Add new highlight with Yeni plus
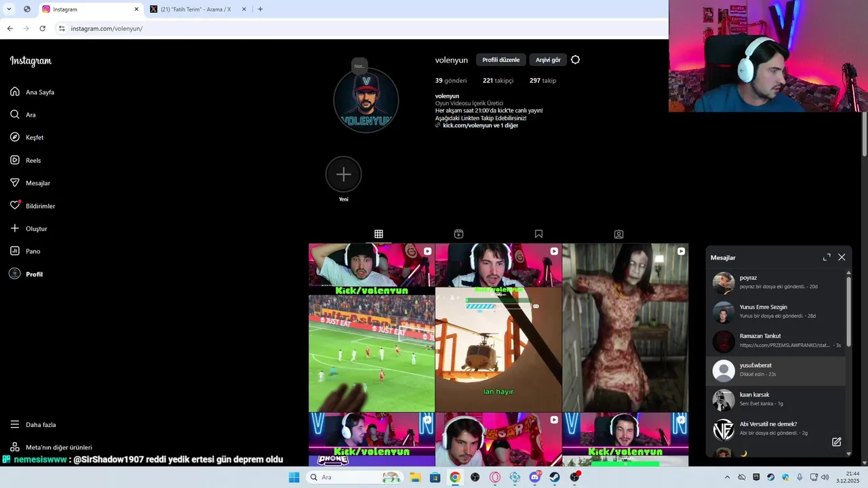The image size is (868, 488). [x=343, y=175]
